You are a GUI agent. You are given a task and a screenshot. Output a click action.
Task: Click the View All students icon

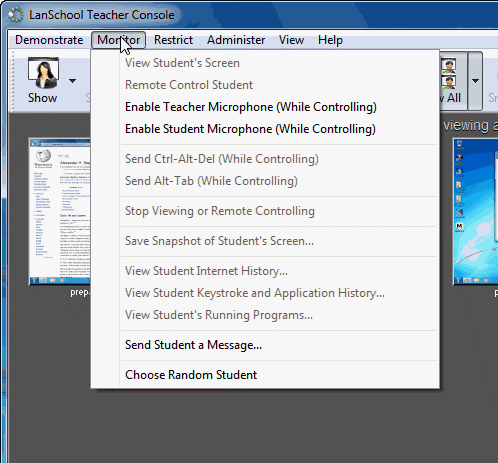pyautogui.click(x=449, y=73)
